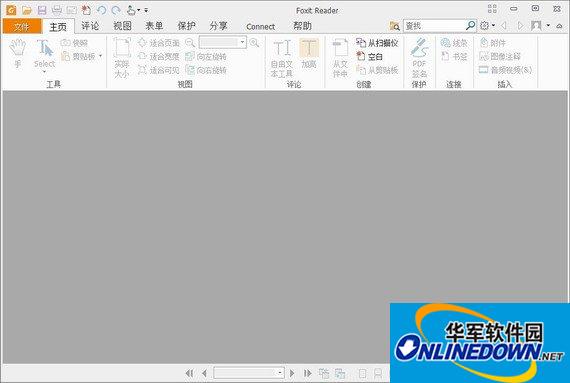Image resolution: width=570 pixels, height=383 pixels.
Task: Redo action with the redo arrow
Action: 116,10
